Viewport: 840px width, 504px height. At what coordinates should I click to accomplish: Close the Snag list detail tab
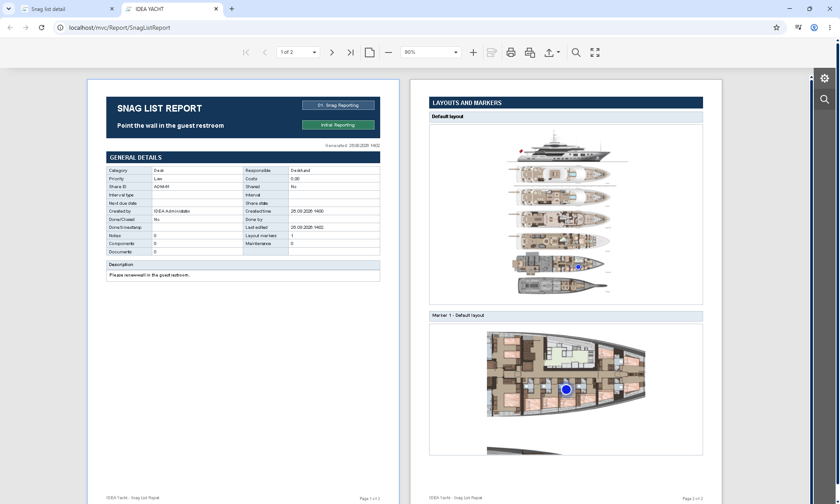click(112, 9)
